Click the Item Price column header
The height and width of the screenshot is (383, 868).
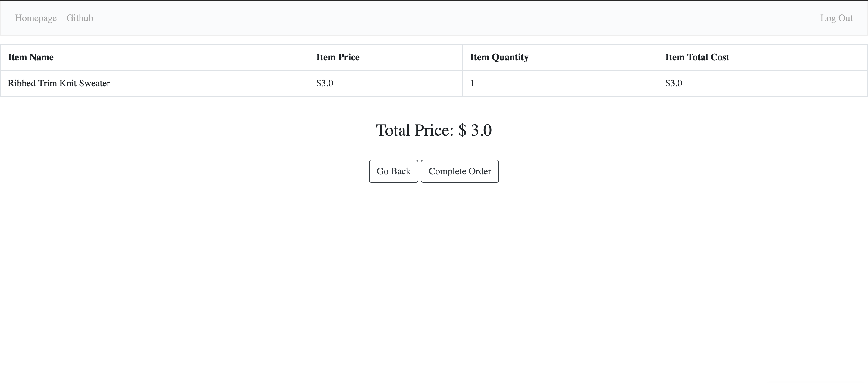338,57
